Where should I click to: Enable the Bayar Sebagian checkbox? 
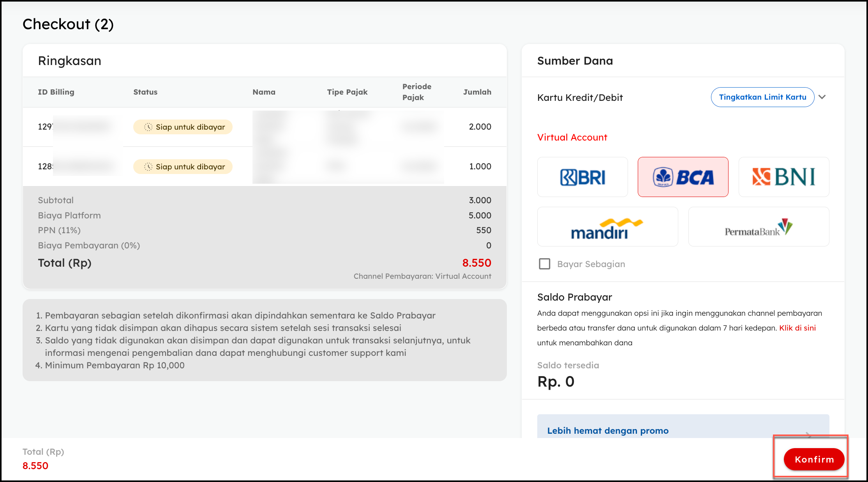click(544, 264)
